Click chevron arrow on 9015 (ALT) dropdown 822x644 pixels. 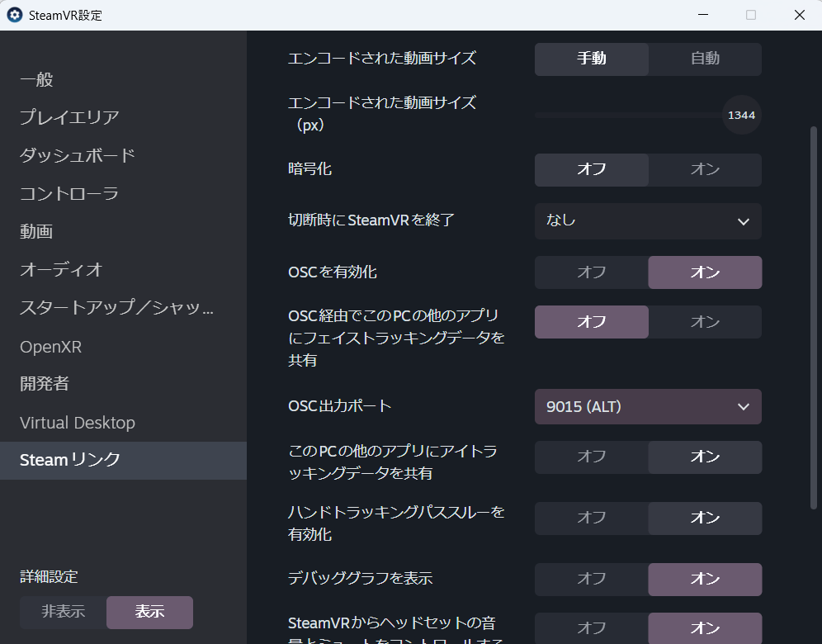744,407
